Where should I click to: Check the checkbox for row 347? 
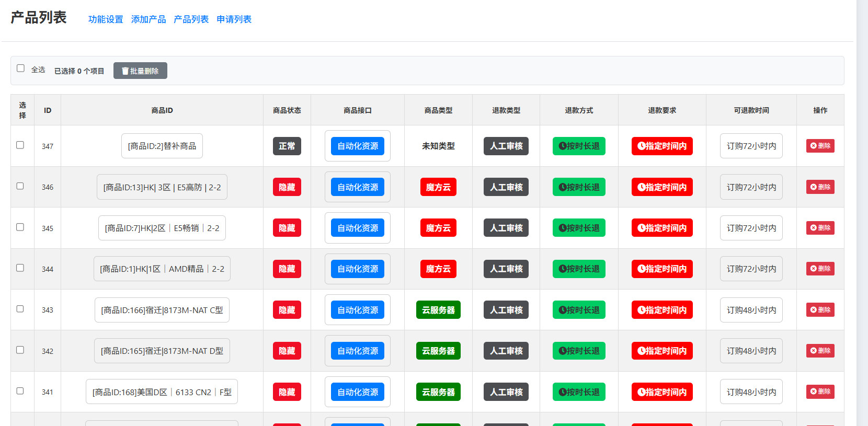coord(20,145)
